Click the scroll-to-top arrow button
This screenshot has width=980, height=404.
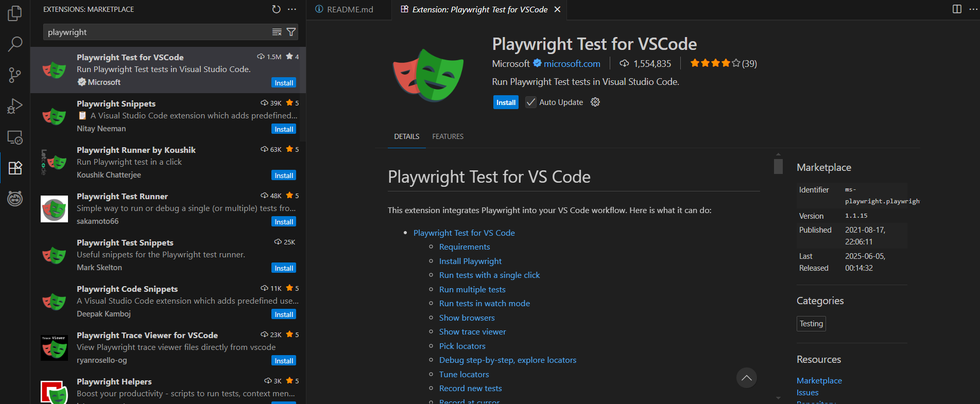click(x=747, y=378)
